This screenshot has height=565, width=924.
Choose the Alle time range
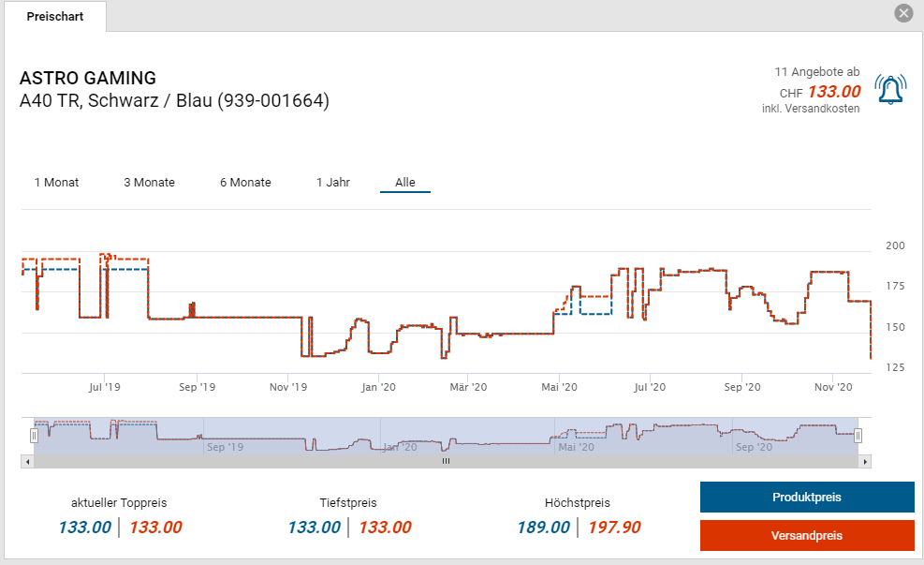tap(404, 183)
